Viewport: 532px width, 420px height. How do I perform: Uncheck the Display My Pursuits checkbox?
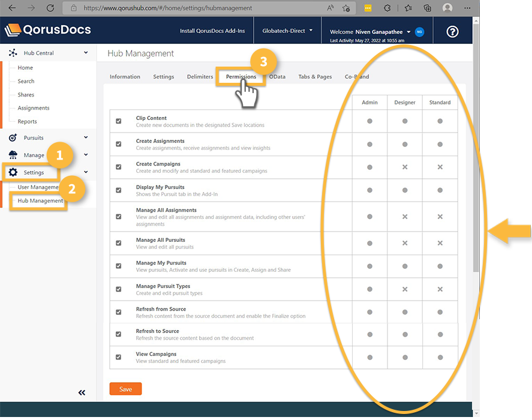pyautogui.click(x=118, y=190)
